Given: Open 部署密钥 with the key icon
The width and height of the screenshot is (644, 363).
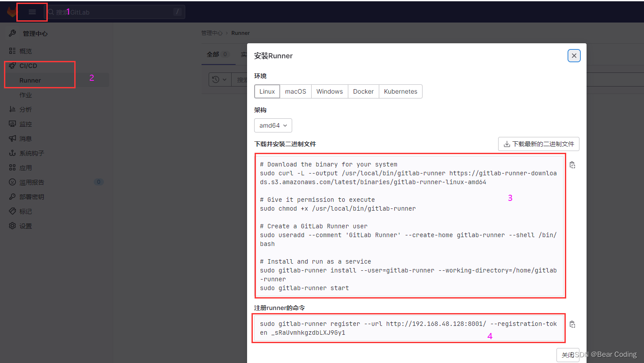Looking at the screenshot, I should tap(12, 197).
